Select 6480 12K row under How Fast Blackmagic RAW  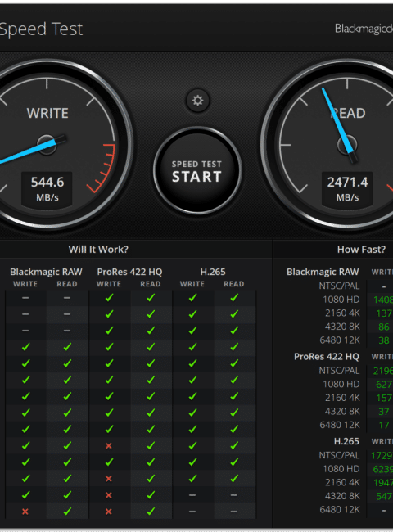coord(340,340)
